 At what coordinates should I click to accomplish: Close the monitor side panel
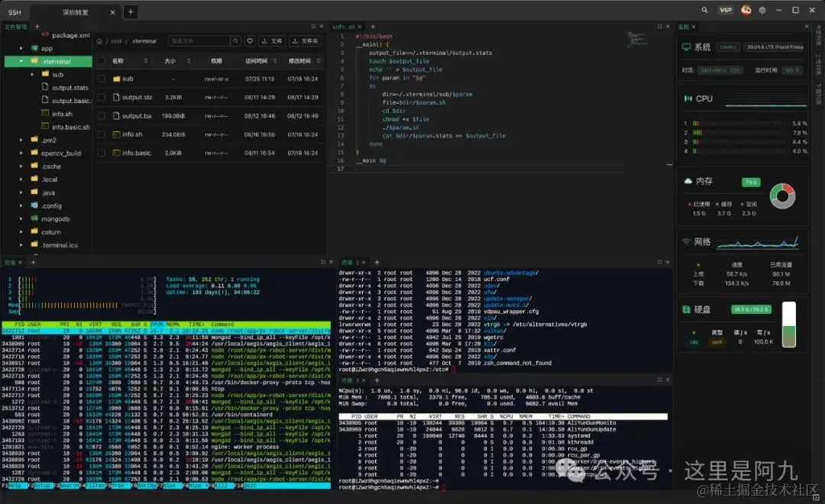(807, 26)
